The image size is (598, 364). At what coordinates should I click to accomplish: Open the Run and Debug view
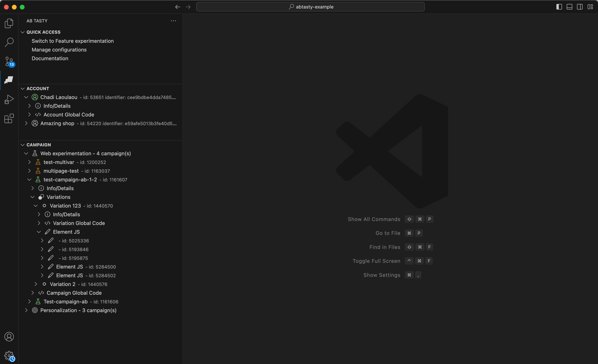click(9, 99)
